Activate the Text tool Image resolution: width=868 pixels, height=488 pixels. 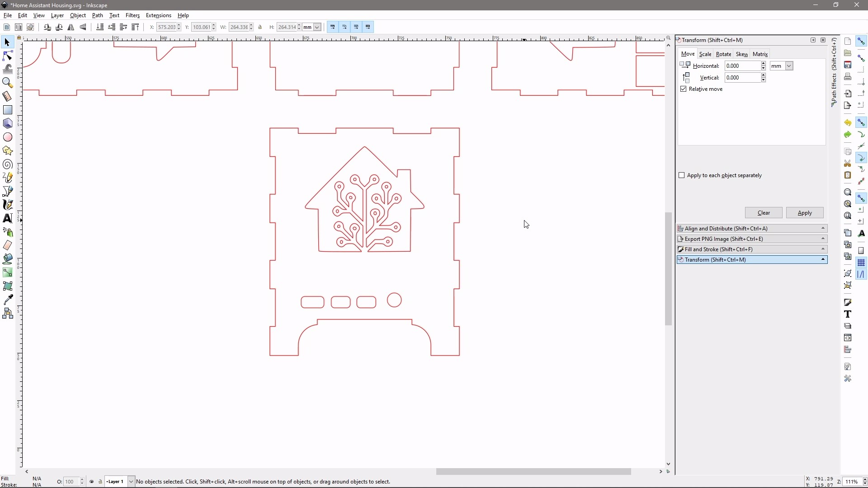(8, 218)
